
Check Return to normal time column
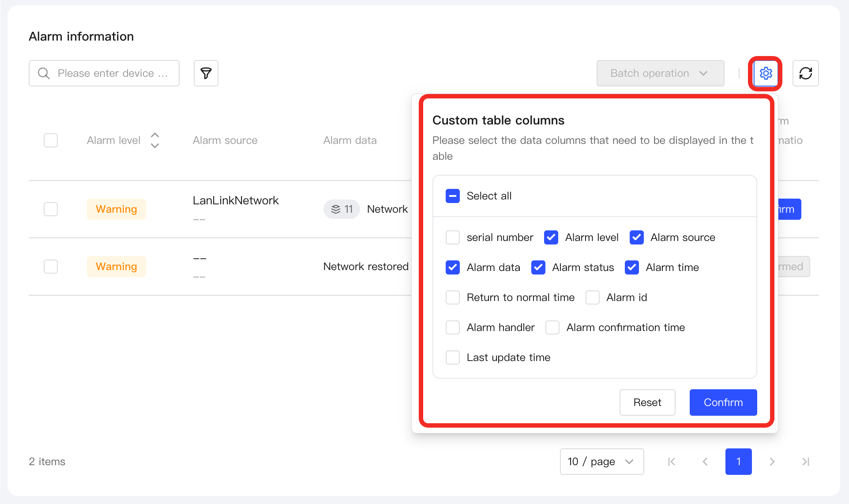point(453,297)
